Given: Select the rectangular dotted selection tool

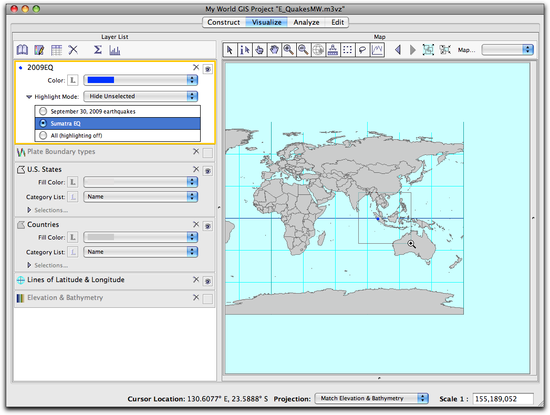Looking at the screenshot, I should click(x=347, y=50).
